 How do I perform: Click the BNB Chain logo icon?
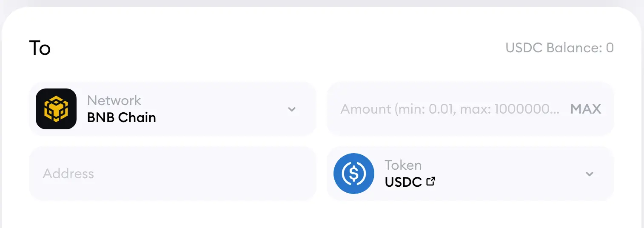(56, 109)
